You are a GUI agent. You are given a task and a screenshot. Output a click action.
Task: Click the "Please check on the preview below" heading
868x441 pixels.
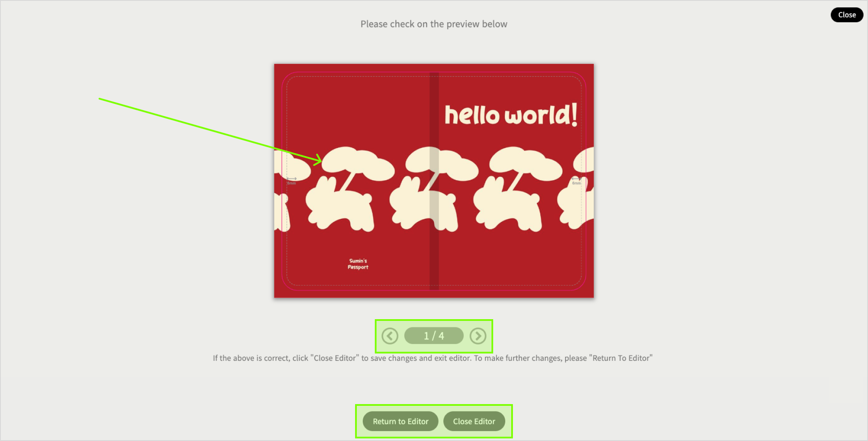[x=434, y=24]
